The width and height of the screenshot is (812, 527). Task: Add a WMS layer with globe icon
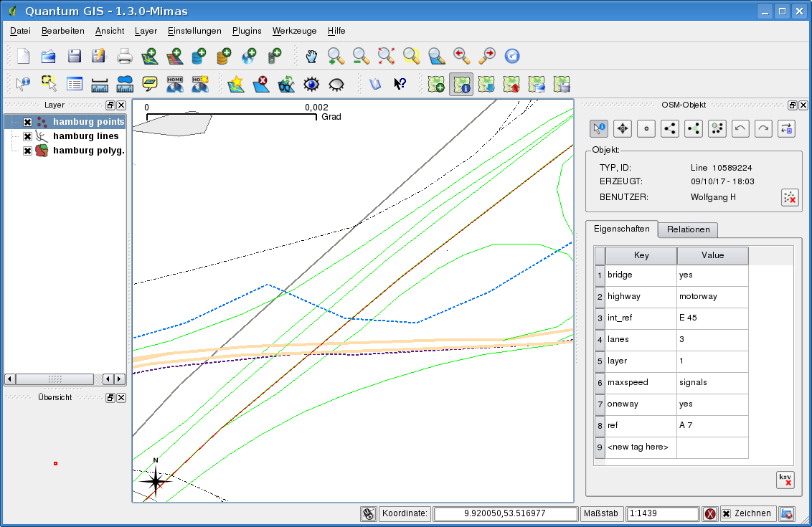(x=249, y=56)
